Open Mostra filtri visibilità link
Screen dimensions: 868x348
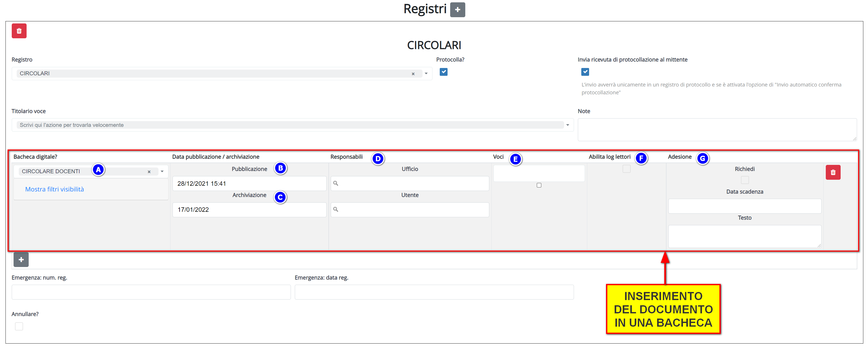pyautogui.click(x=54, y=189)
